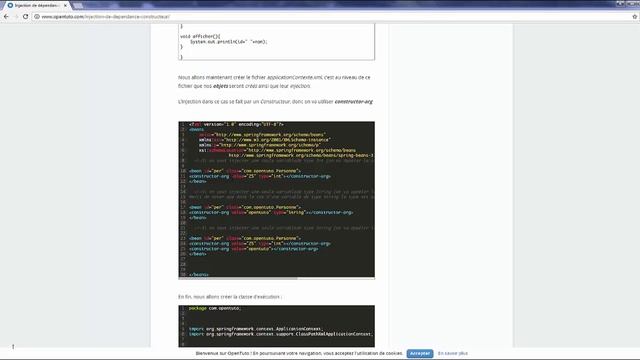The height and width of the screenshot is (360, 640).
Task: Move the XML code block horizontal scrollbar
Action: click(238, 278)
